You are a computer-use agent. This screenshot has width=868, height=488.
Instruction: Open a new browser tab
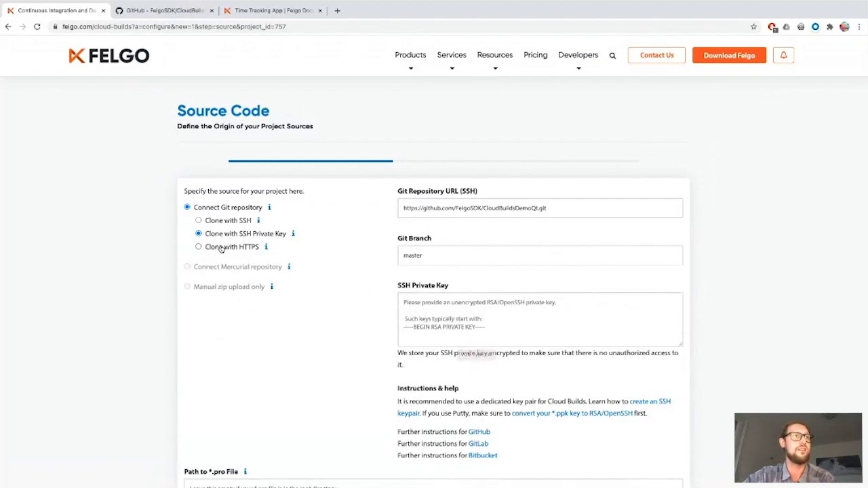337,10
